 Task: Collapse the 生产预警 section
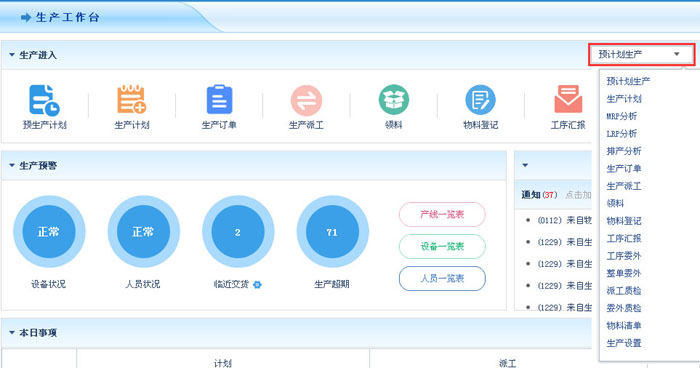pos(12,165)
